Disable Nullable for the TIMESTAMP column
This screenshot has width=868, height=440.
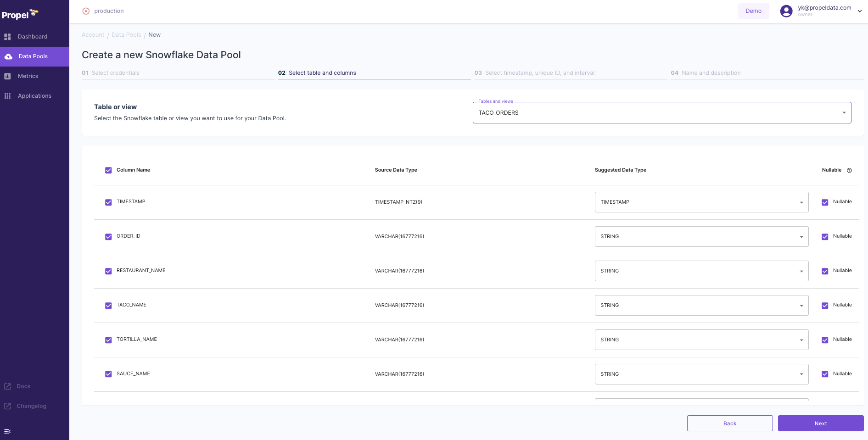pyautogui.click(x=825, y=202)
